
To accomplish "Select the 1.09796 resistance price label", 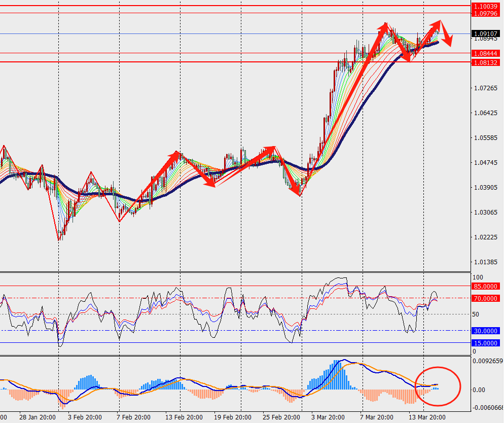I will (486, 13).
